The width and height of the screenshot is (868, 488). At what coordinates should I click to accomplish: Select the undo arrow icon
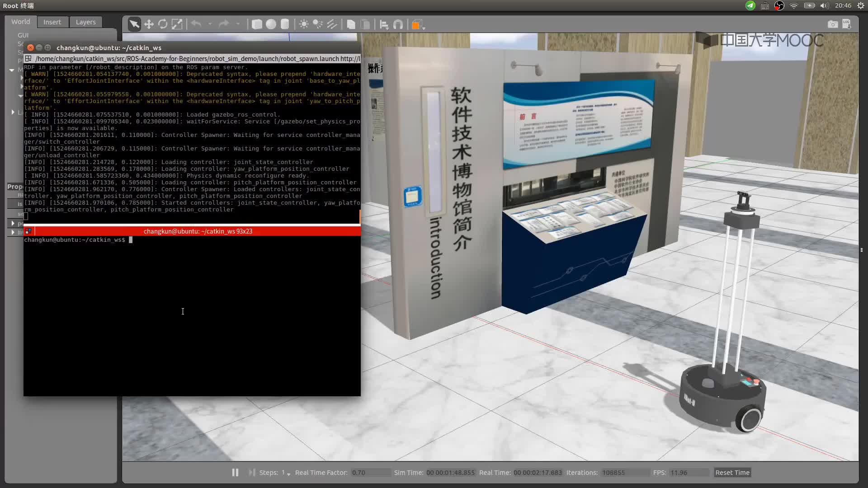pos(197,24)
